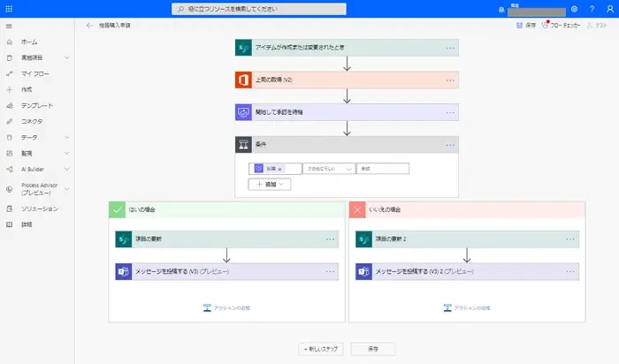This screenshot has width=619, height=364.
Task: Open ellipsis menu of メッセージを投稿する (V3)
Action: click(x=330, y=272)
